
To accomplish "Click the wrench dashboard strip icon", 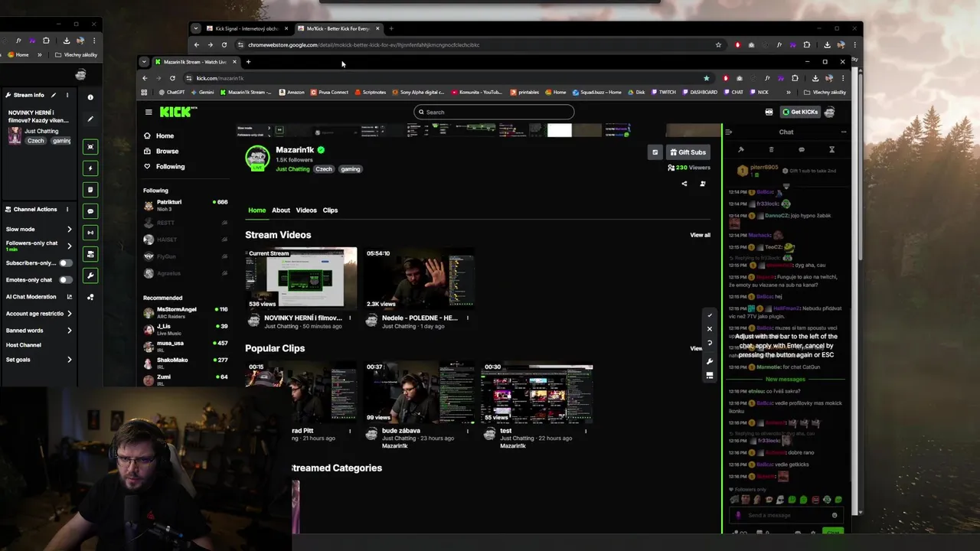I will click(x=90, y=275).
